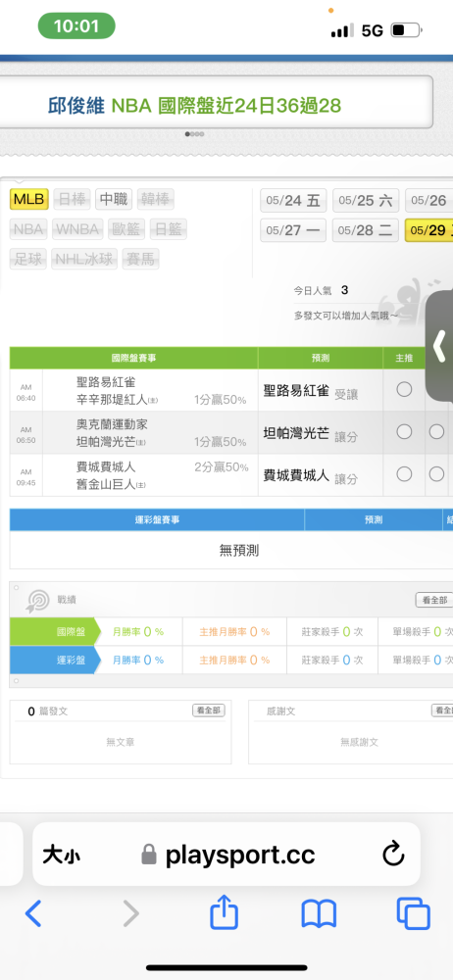
Task: Click the 2分贏50% odds text
Action: tap(221, 466)
